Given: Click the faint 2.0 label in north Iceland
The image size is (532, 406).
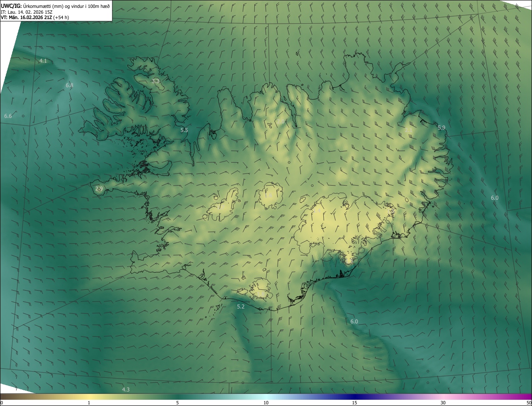Looking at the screenshot, I should 281,122.
